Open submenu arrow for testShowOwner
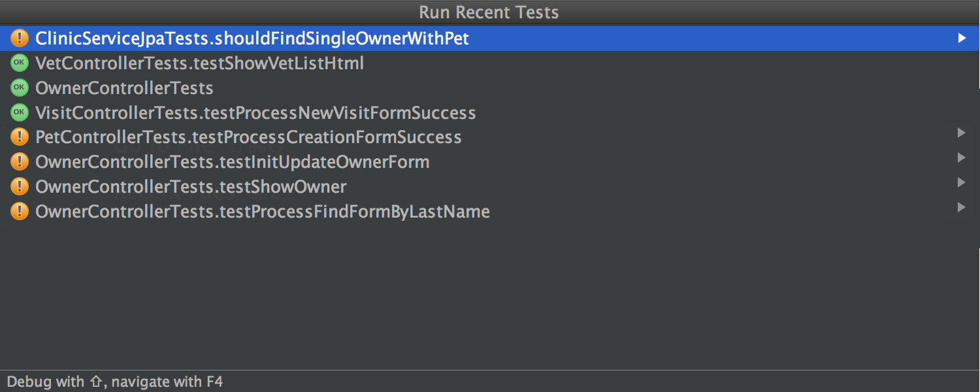 (x=962, y=182)
